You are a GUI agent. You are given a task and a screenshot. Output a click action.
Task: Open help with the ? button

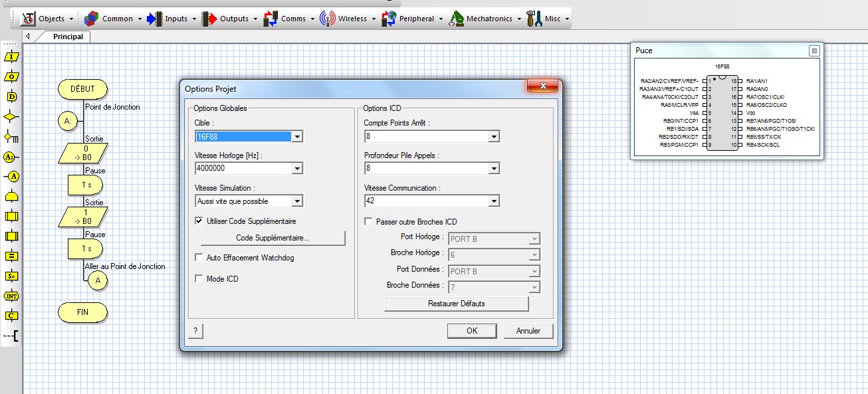(x=195, y=331)
